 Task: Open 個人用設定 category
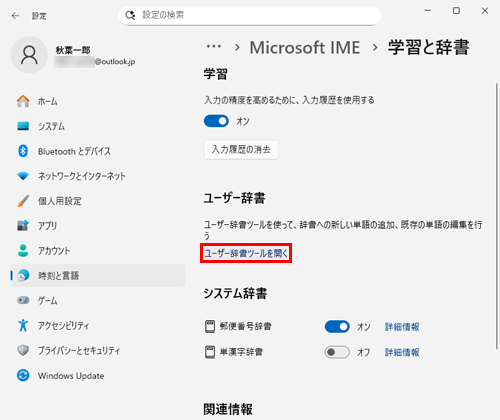pyautogui.click(x=98, y=201)
